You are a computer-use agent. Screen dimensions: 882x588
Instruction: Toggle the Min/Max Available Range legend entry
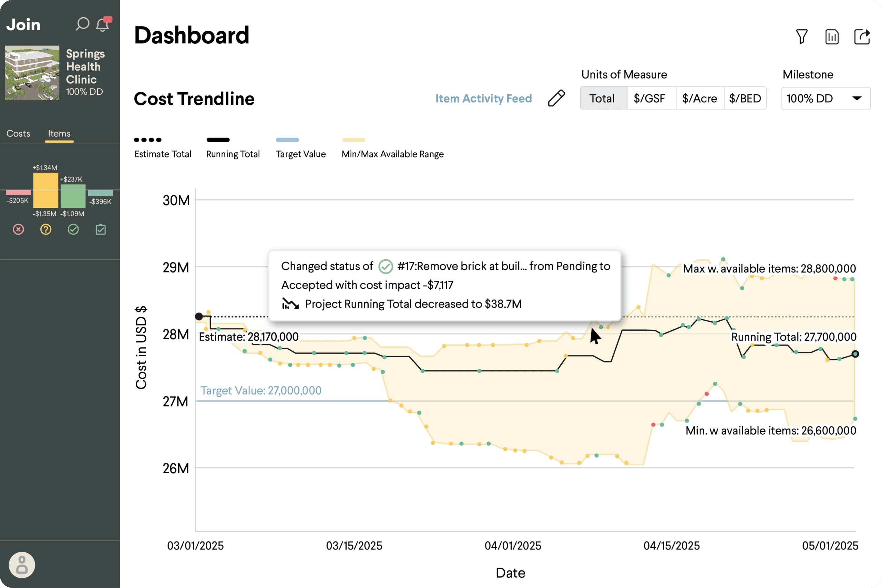(392, 146)
